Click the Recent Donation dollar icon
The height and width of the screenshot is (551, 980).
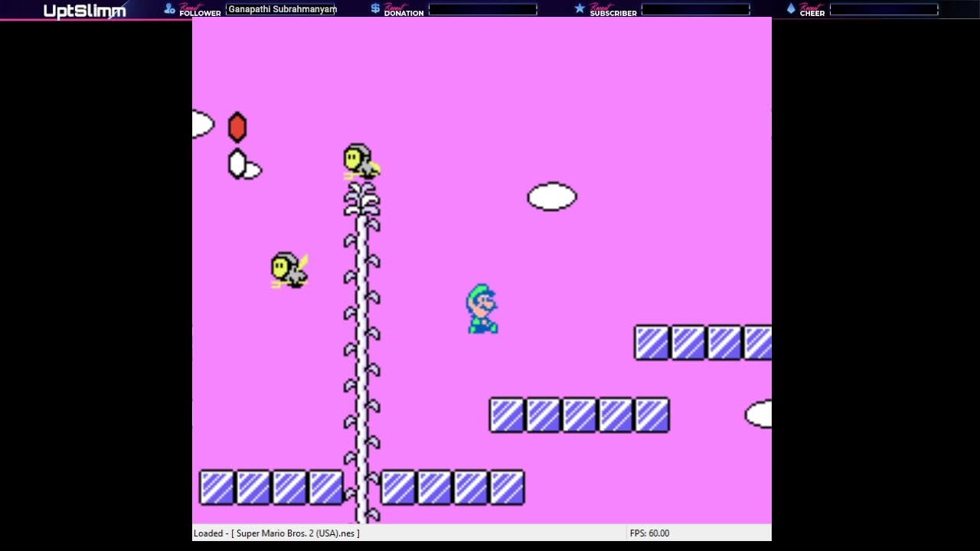click(x=375, y=8)
